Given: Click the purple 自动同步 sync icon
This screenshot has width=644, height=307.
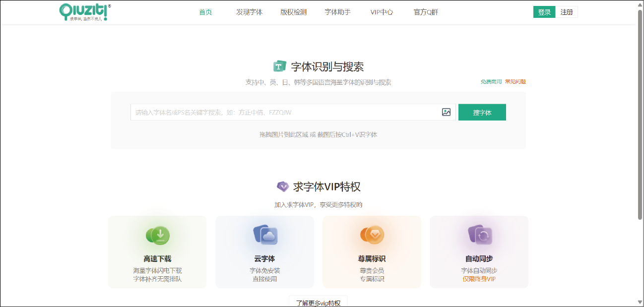Looking at the screenshot, I should (x=479, y=235).
